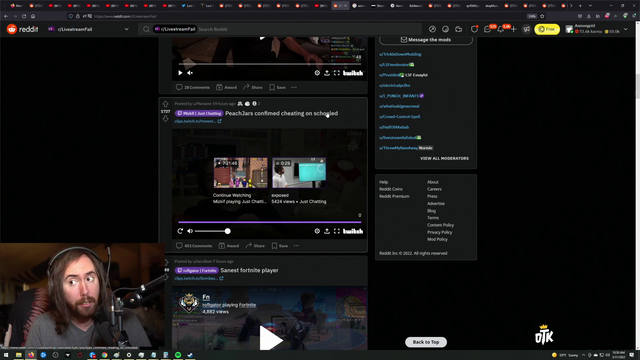The image size is (640, 360).
Task: Open the Content Policy footer link
Action: (x=440, y=225)
